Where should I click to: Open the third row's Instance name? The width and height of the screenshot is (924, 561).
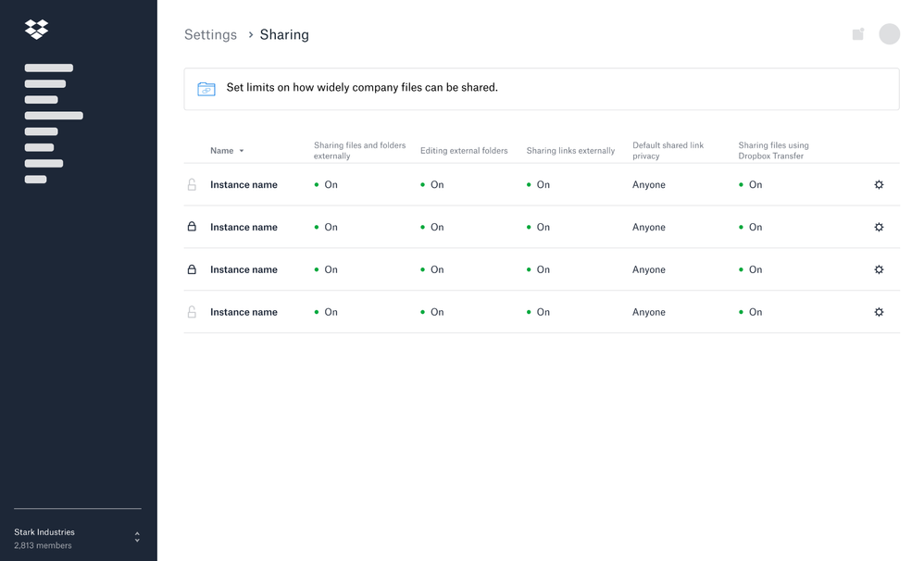pyautogui.click(x=243, y=270)
